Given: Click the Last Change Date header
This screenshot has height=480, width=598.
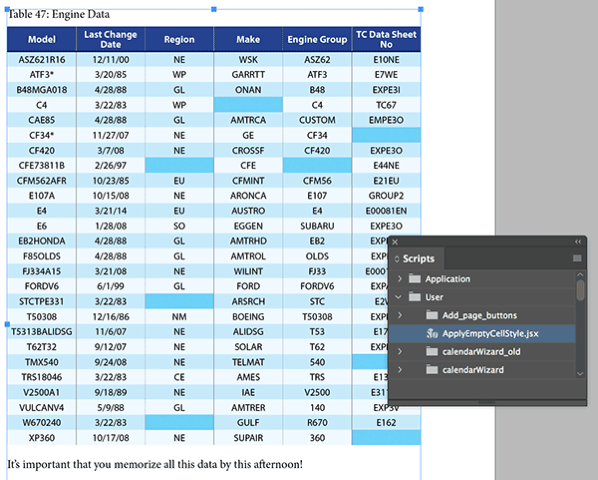Looking at the screenshot, I should pos(111,39).
